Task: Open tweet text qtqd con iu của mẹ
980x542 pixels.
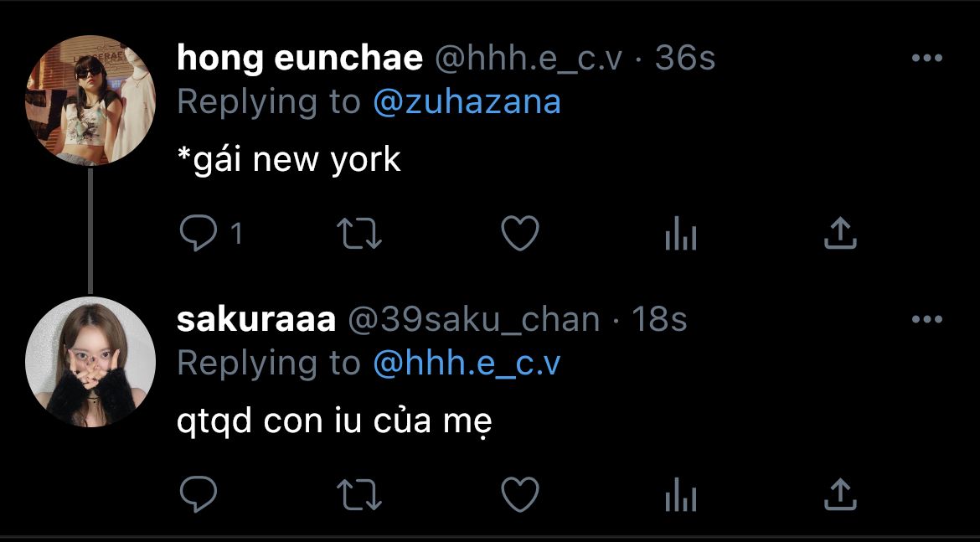Action: click(x=334, y=422)
